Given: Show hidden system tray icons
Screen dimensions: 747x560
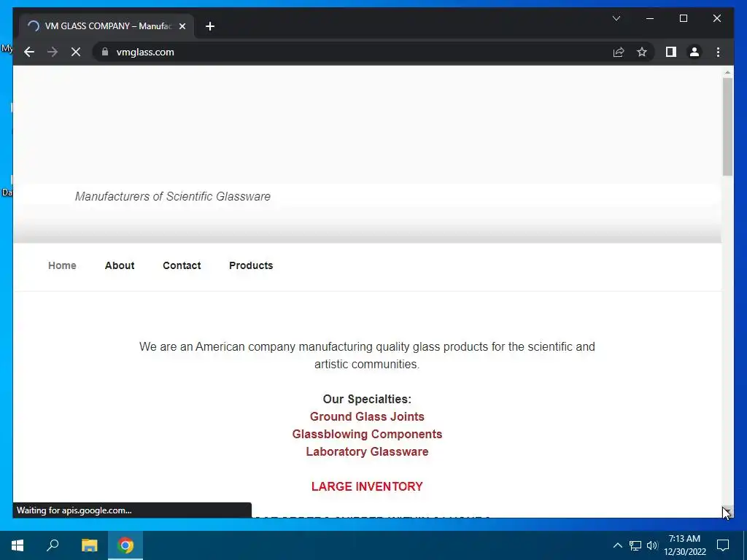Looking at the screenshot, I should tap(617, 545).
